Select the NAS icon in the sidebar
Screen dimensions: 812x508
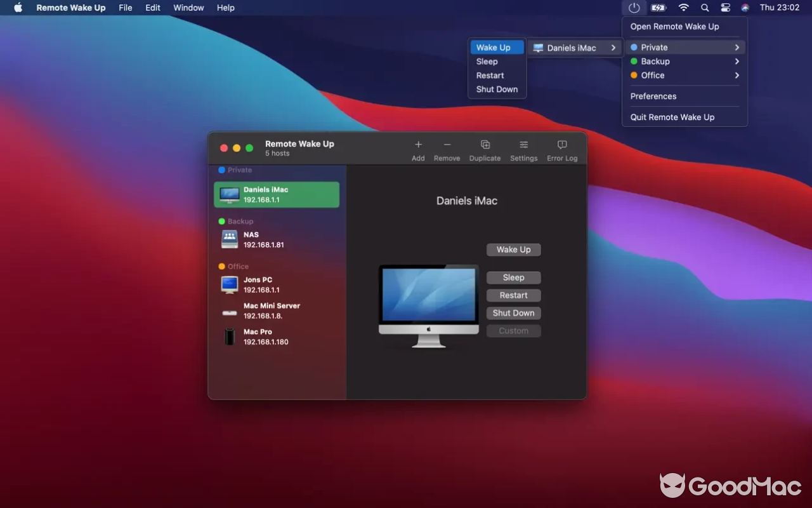pyautogui.click(x=229, y=239)
